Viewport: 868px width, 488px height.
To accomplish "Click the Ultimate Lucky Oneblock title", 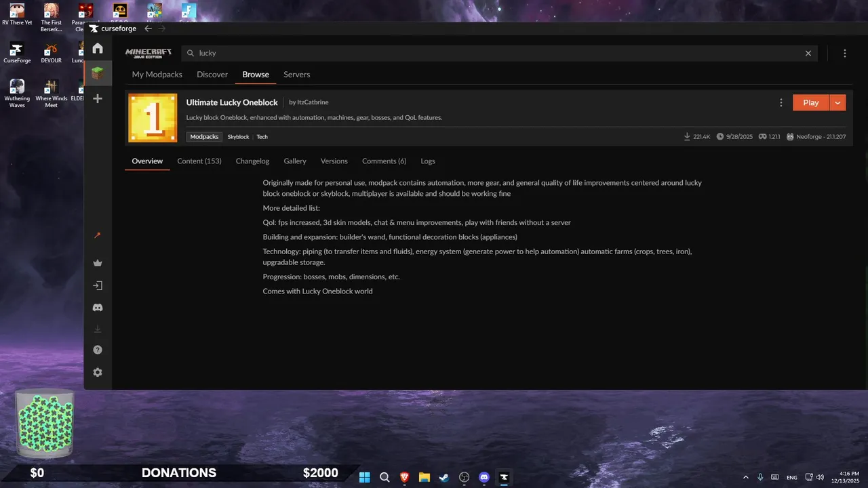I will (x=232, y=102).
